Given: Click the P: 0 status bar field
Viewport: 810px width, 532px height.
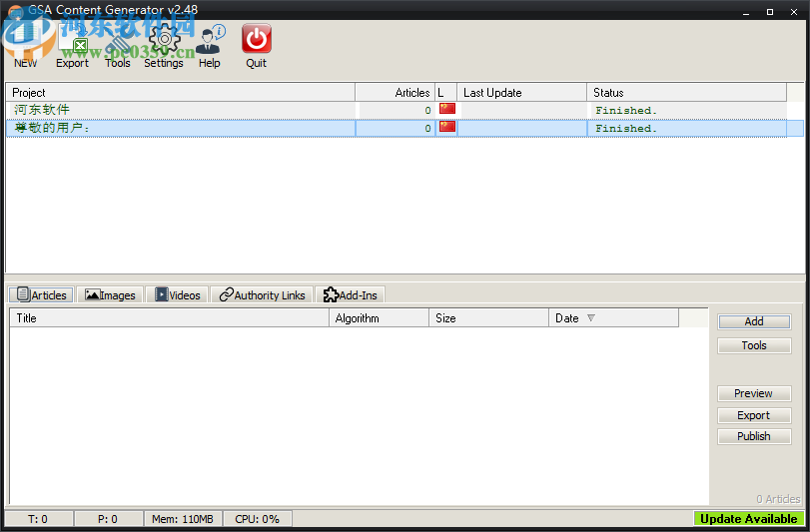Looking at the screenshot, I should tap(108, 519).
